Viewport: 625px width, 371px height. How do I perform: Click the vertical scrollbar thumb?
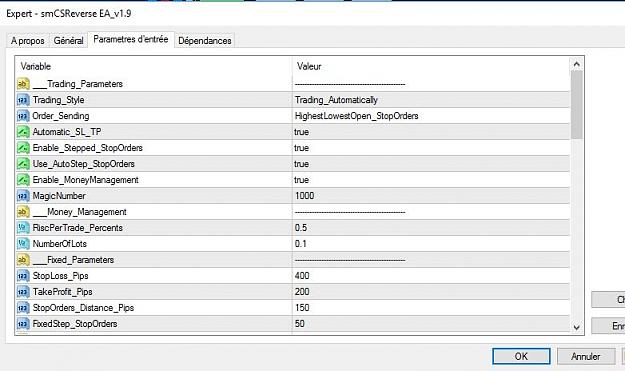576,105
